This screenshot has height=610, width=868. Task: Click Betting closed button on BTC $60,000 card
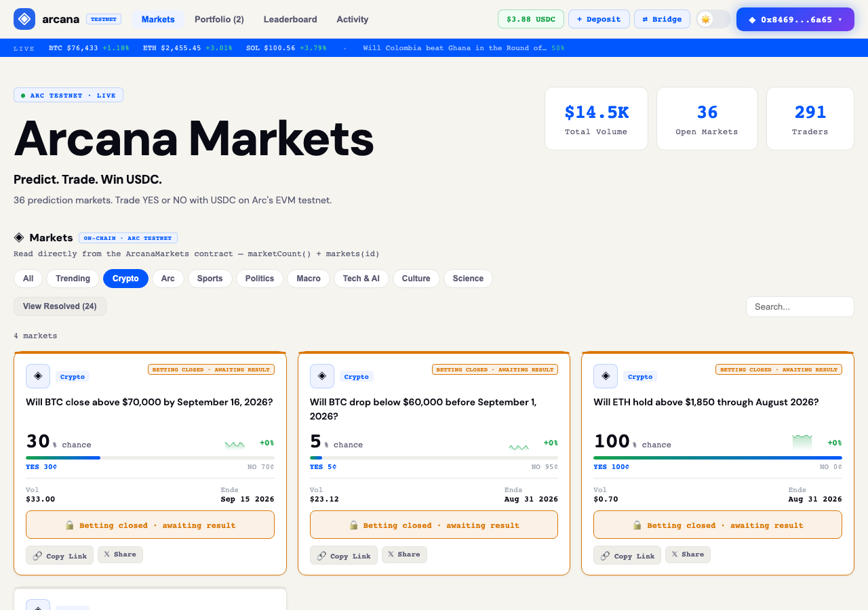[434, 525]
